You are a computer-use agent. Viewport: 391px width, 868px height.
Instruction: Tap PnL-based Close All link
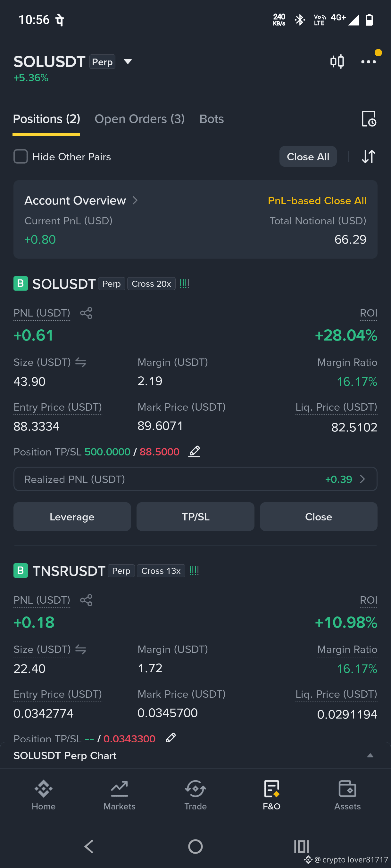point(317,201)
